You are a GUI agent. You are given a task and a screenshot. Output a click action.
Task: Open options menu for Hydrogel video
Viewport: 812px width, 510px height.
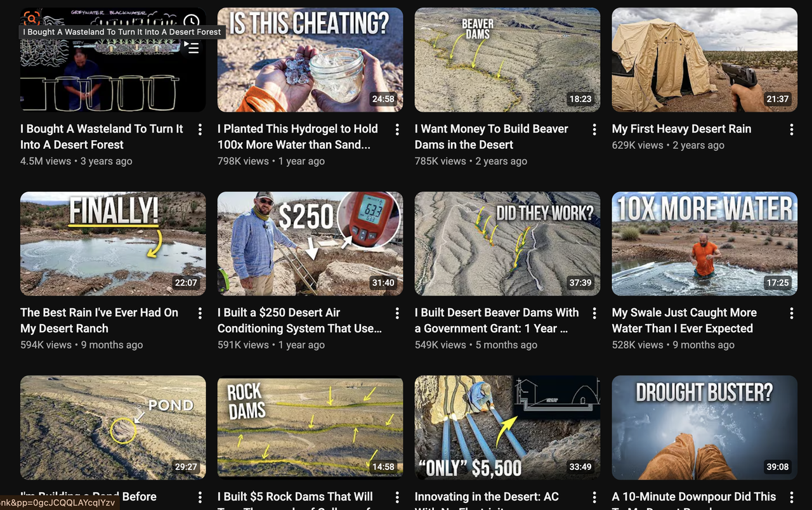point(397,129)
